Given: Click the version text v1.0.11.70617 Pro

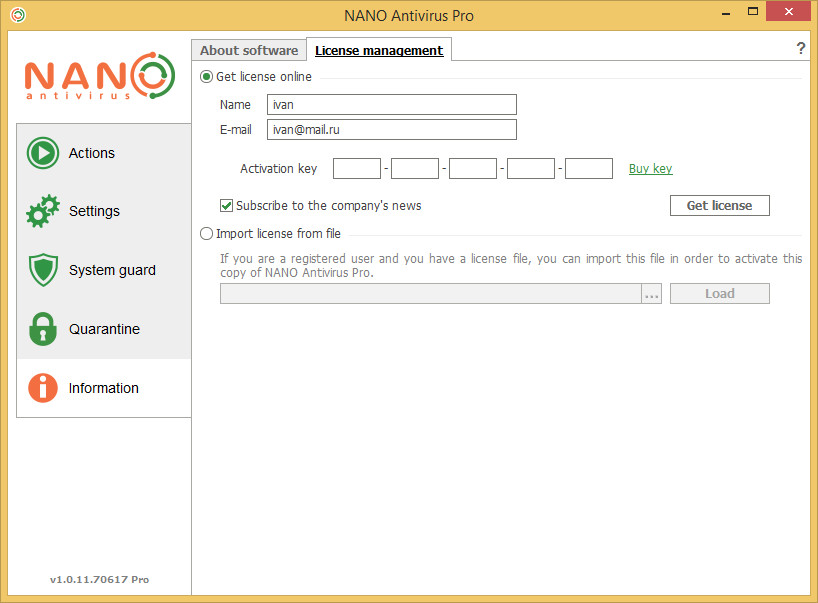Looking at the screenshot, I should 99,580.
